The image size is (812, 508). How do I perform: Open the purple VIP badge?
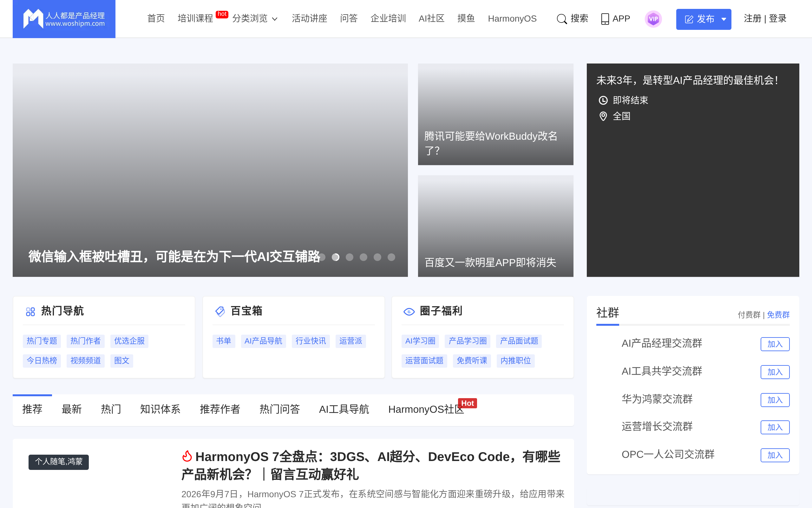point(653,19)
